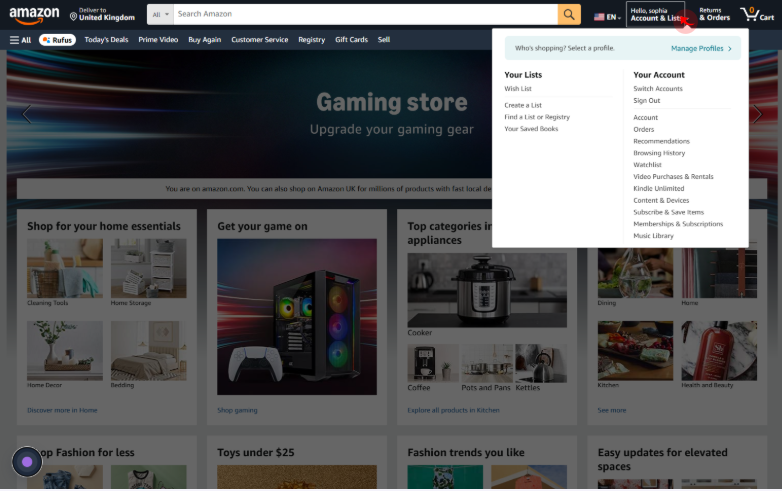Open Gift Cards
This screenshot has width=782, height=491.
[351, 40]
